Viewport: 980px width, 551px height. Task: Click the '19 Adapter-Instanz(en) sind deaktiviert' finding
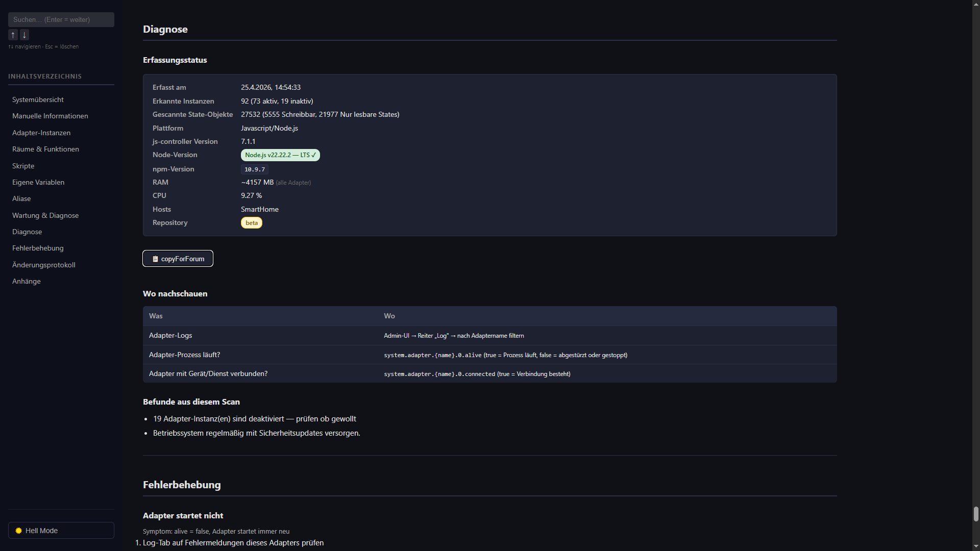[x=255, y=418]
